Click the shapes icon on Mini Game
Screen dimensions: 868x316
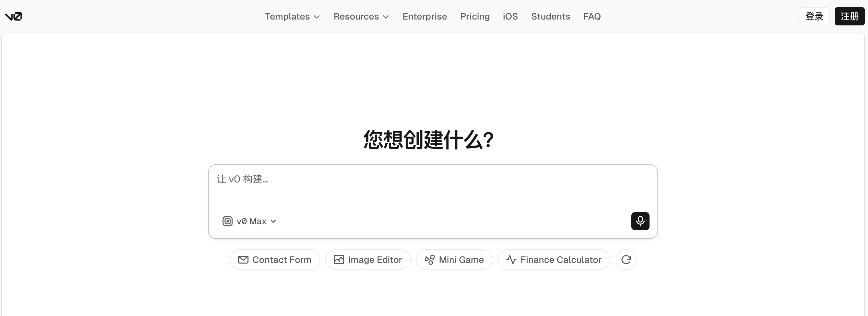click(x=430, y=260)
